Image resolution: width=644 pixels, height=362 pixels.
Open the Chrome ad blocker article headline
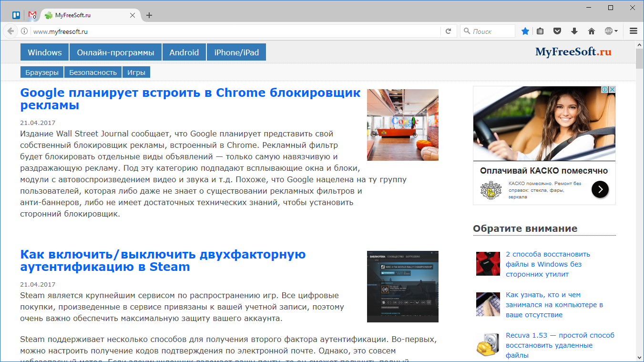(190, 99)
